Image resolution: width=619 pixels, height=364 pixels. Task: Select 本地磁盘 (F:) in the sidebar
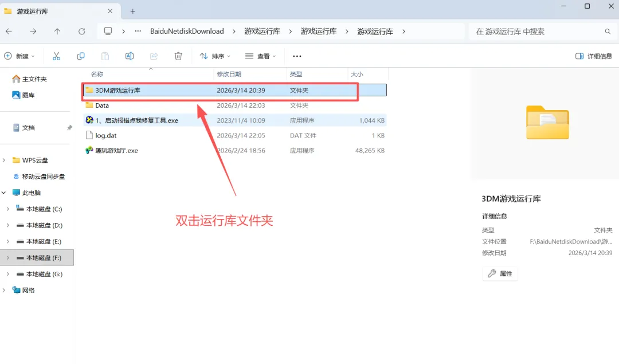pos(37,257)
